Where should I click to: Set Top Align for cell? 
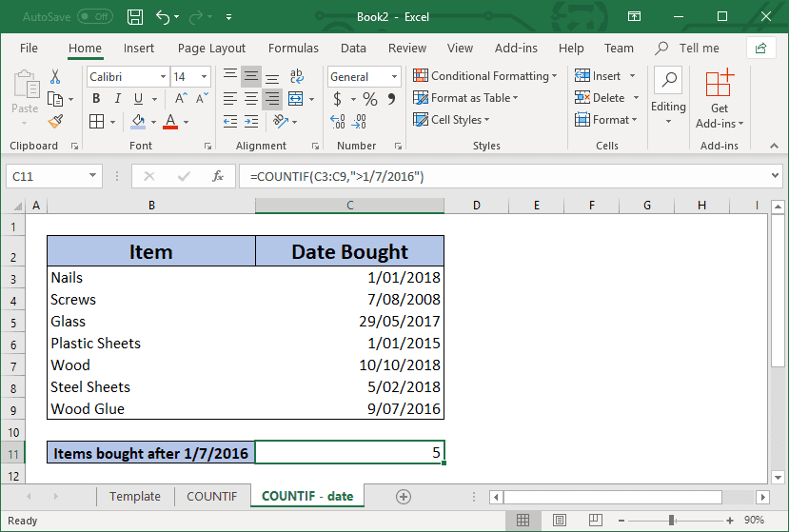click(230, 76)
